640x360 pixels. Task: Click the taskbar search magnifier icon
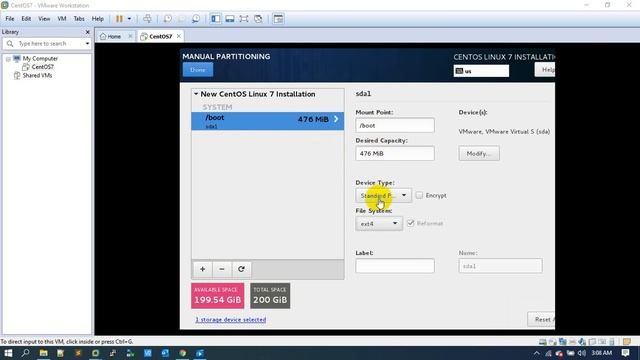[x=25, y=353]
